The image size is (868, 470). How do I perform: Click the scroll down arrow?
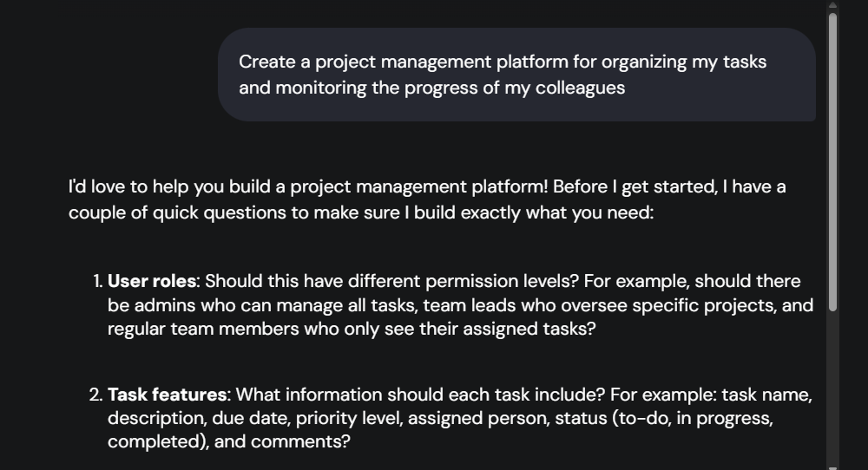(x=833, y=467)
